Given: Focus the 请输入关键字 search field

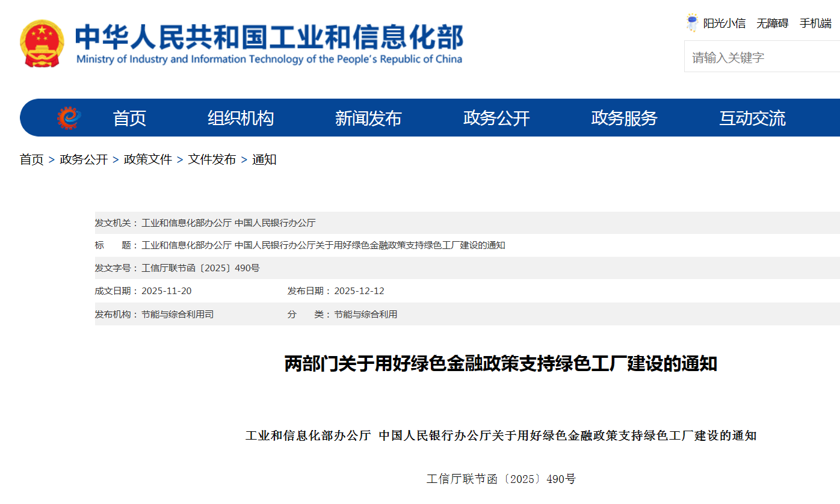Looking at the screenshot, I should [761, 57].
